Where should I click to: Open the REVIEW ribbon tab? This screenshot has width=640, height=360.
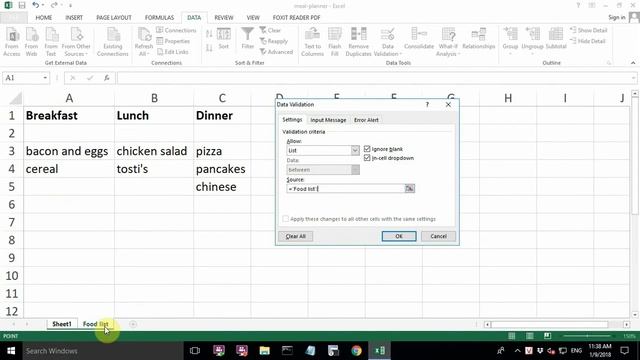pyautogui.click(x=224, y=18)
